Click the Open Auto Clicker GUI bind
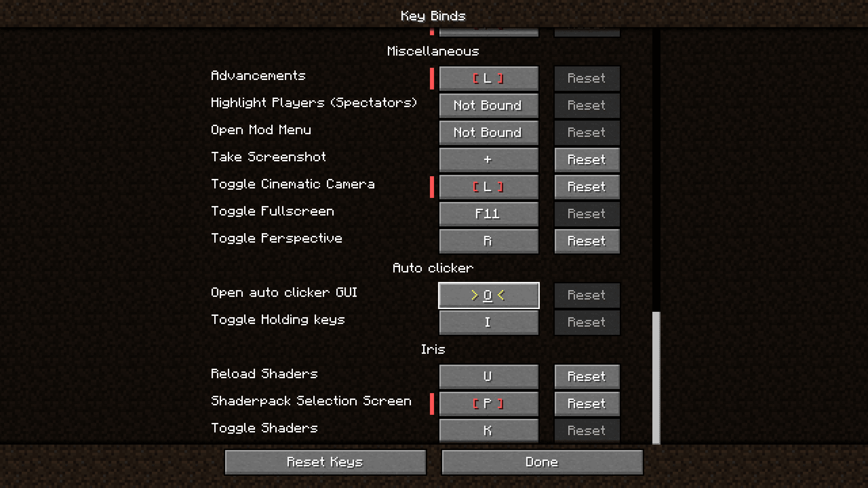Screen dimensions: 868x488 [x=488, y=295]
